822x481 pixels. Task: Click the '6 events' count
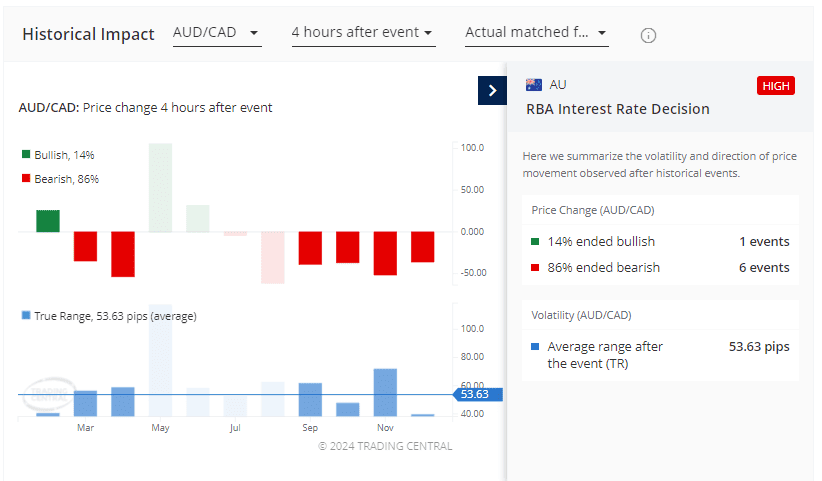[764, 268]
